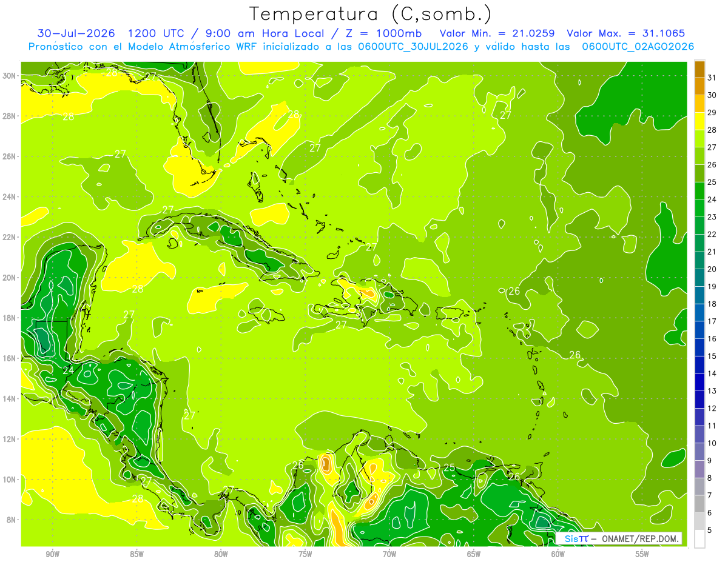Click the colorbar swatch between 31 and 30
The width and height of the screenshot is (728, 562).
tap(699, 87)
